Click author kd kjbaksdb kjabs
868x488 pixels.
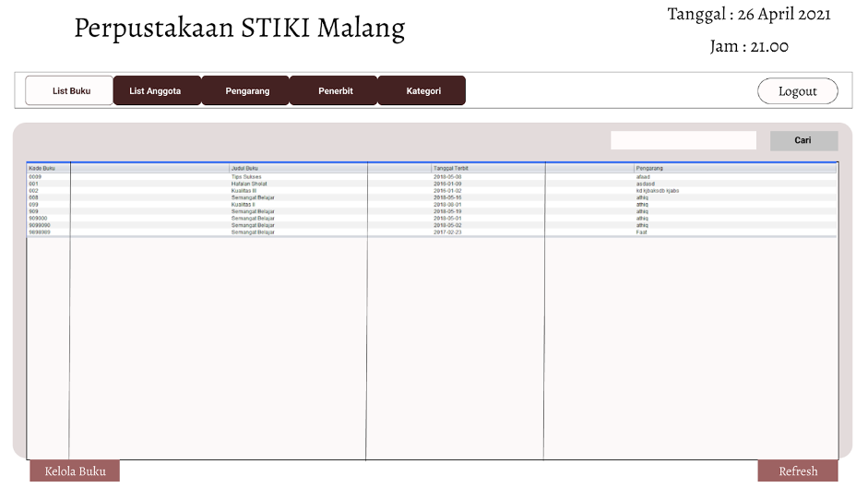point(657,191)
